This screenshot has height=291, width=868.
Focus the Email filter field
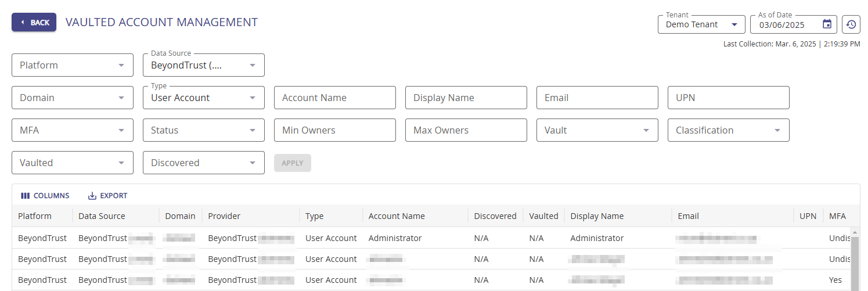(x=597, y=98)
